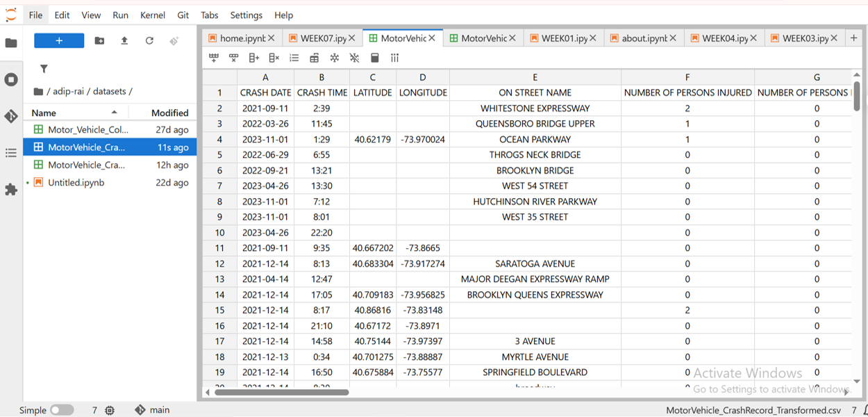The image size is (868, 417).
Task: Select the OCEAN PARKWAY street name cell
Action: [x=535, y=139]
